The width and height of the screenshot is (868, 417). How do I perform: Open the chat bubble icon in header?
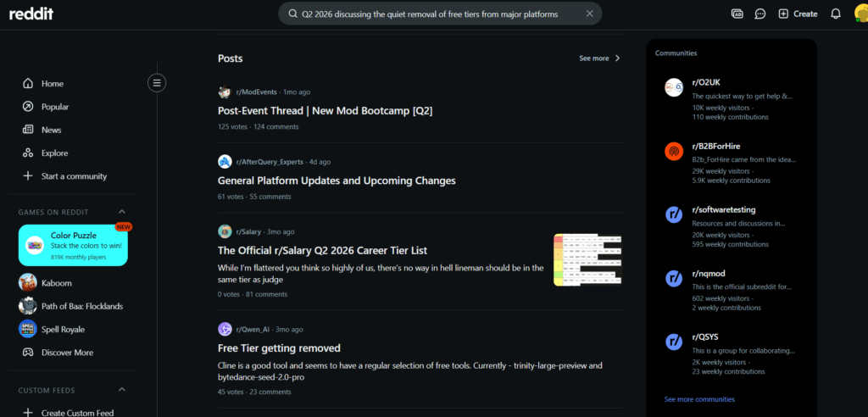tap(760, 14)
